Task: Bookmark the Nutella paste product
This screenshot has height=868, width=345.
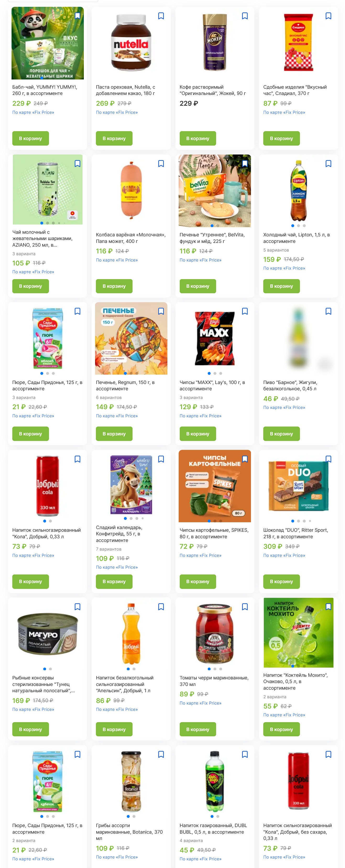Action: (x=161, y=16)
